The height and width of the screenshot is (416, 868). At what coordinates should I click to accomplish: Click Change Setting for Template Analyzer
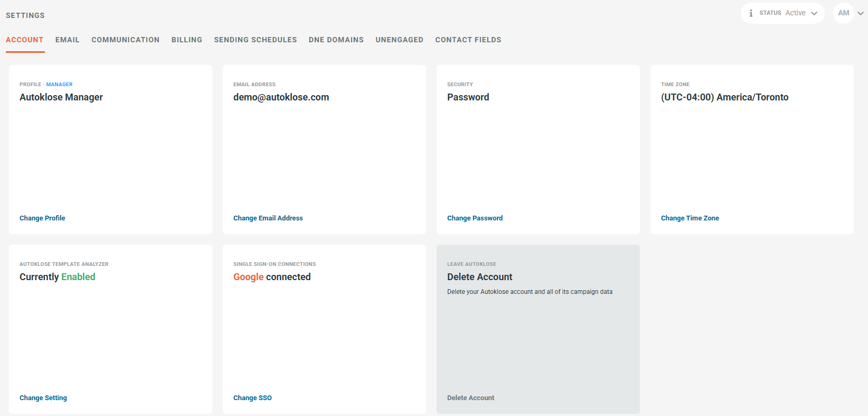click(x=43, y=397)
